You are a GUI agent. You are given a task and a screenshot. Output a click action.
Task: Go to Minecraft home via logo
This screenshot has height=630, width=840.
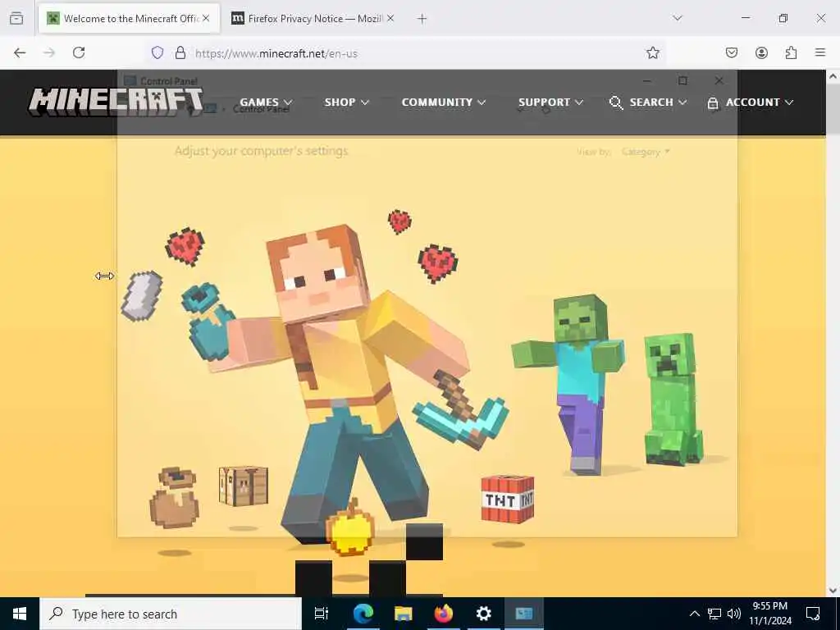115,102
